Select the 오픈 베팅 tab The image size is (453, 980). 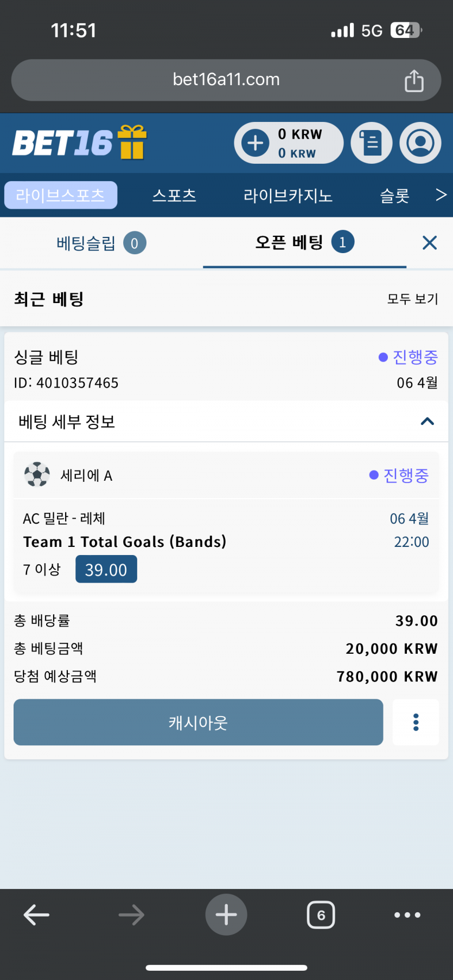click(304, 242)
